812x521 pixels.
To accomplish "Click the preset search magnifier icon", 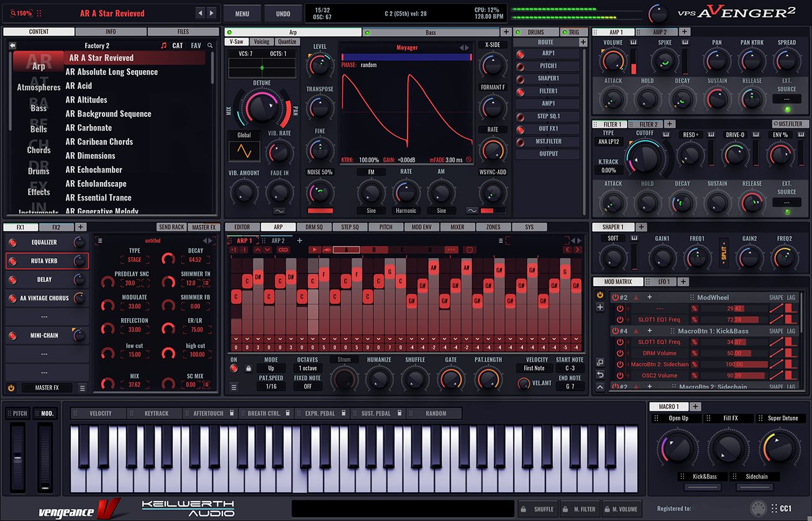I will click(x=210, y=45).
